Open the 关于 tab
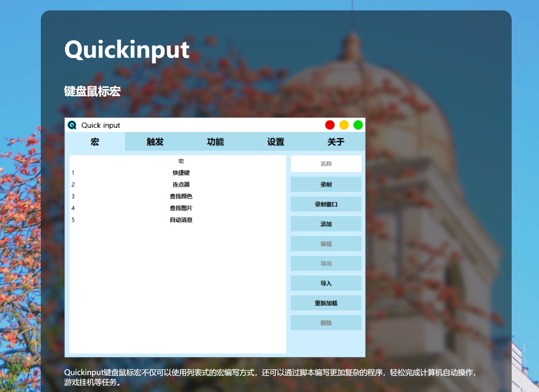 pyautogui.click(x=336, y=142)
